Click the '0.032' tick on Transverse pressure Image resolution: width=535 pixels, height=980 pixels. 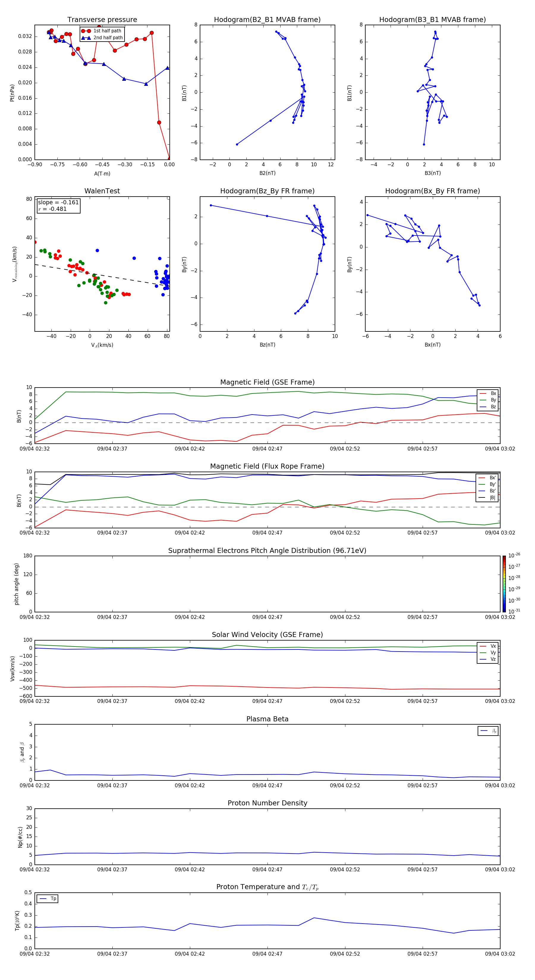coord(25,37)
